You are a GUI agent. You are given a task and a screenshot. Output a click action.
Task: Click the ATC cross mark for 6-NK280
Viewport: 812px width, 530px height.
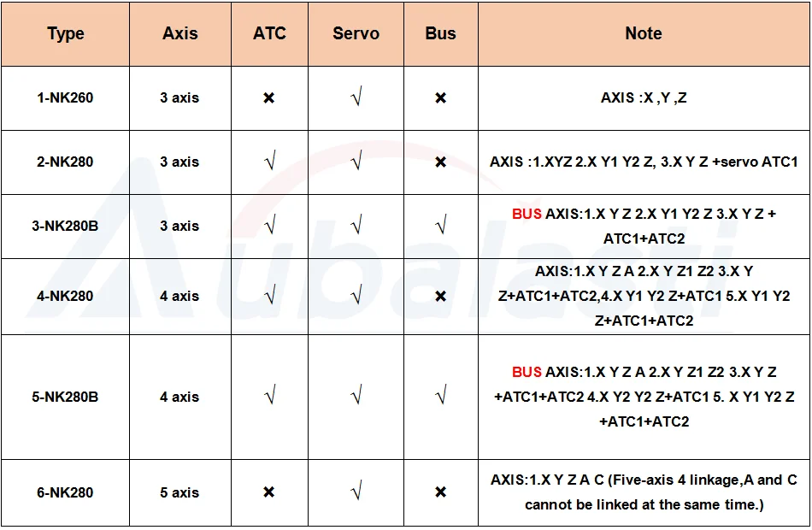coord(268,492)
